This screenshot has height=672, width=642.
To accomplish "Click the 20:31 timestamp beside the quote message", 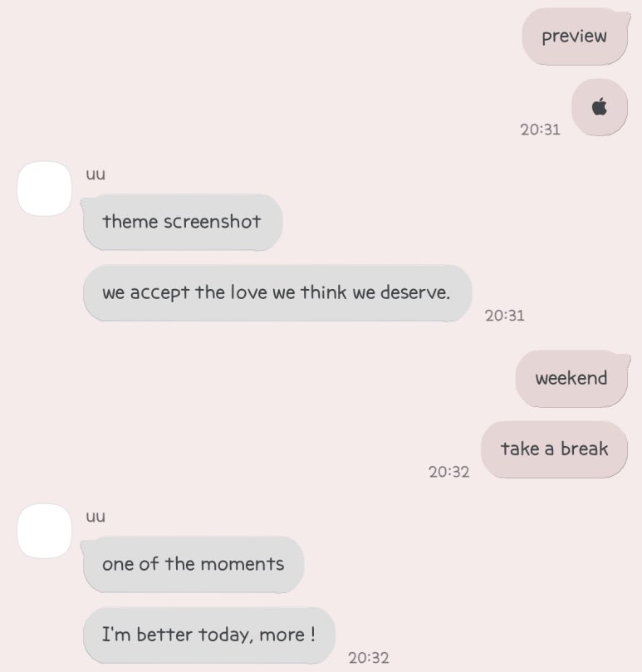I will [x=504, y=316].
